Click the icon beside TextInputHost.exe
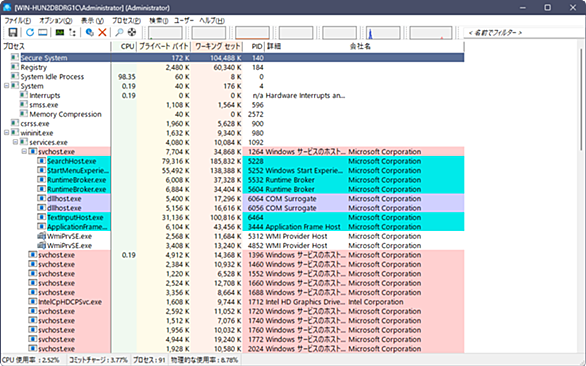The width and height of the screenshot is (586, 366). tap(41, 217)
